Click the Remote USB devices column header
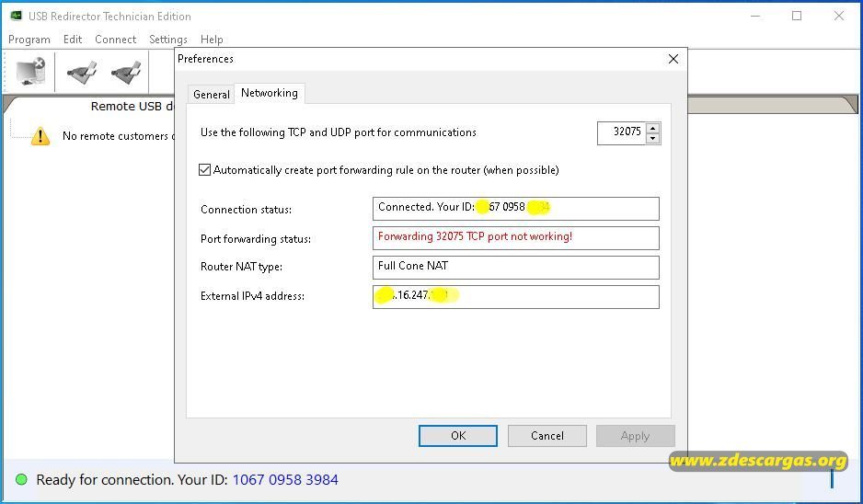Screen dimensions: 863x504 pyautogui.click(x=132, y=106)
